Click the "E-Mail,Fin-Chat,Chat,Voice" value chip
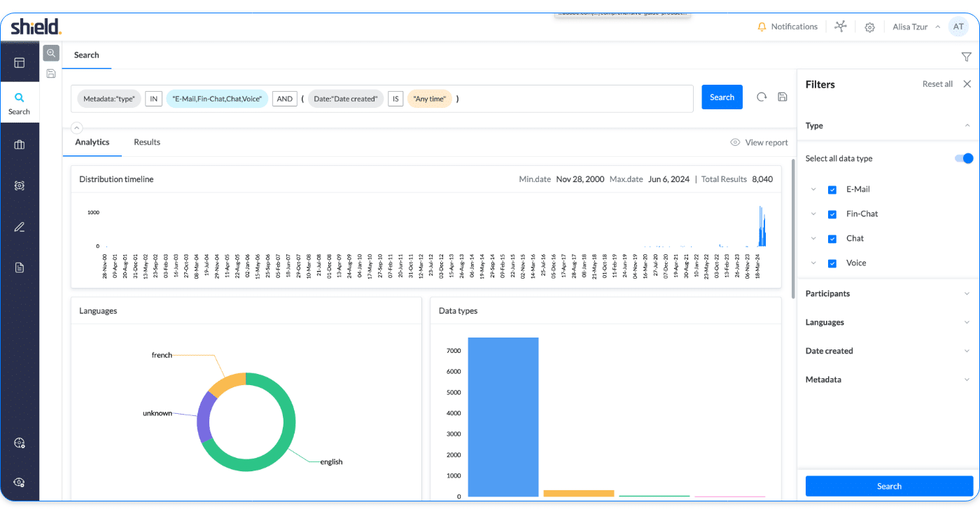This screenshot has height=514, width=980. (x=217, y=99)
